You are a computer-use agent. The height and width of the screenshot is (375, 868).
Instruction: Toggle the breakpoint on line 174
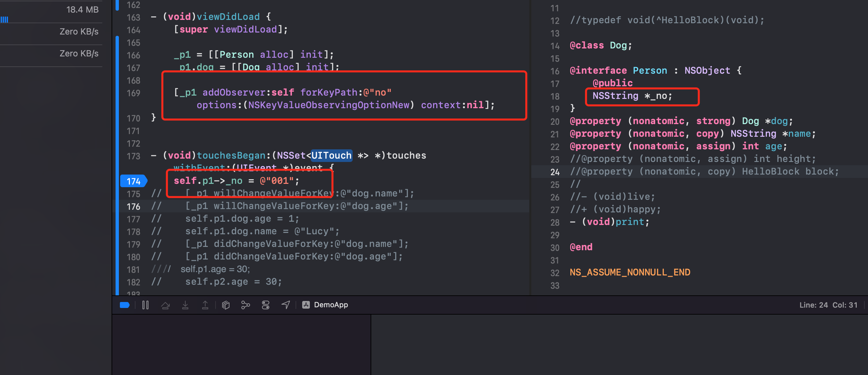point(134,181)
